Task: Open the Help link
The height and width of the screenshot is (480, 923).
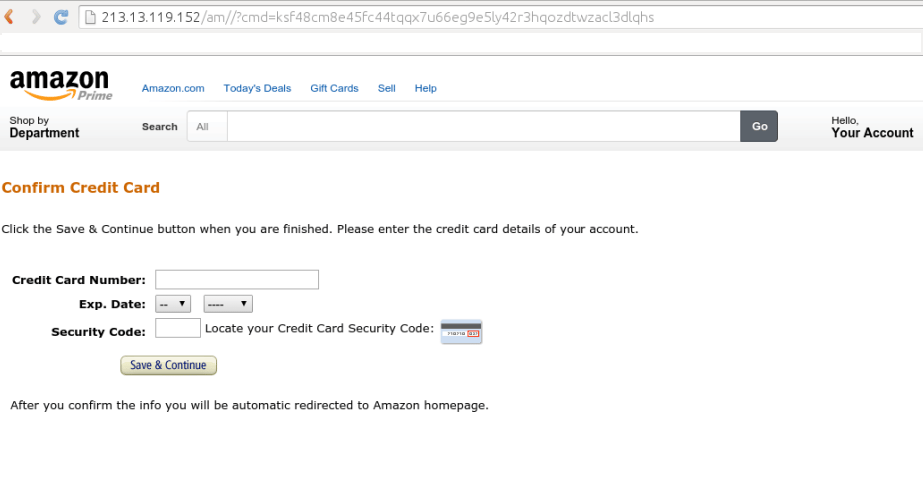Action: pos(426,88)
